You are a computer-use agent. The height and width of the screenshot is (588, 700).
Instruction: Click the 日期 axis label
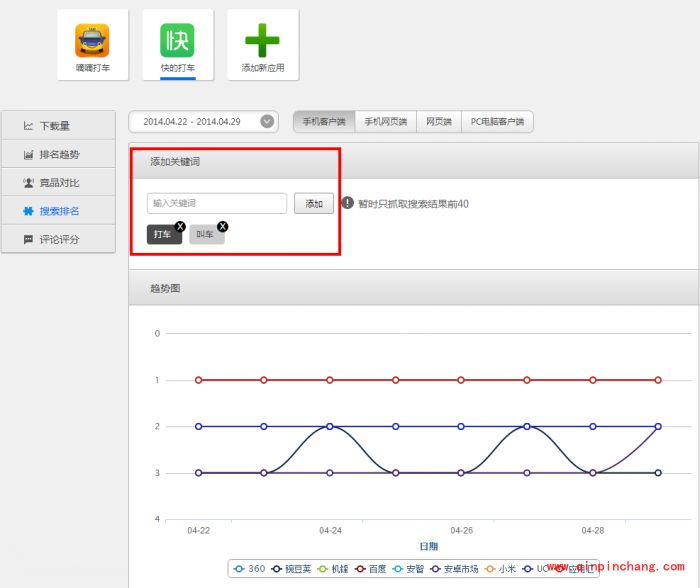click(429, 546)
